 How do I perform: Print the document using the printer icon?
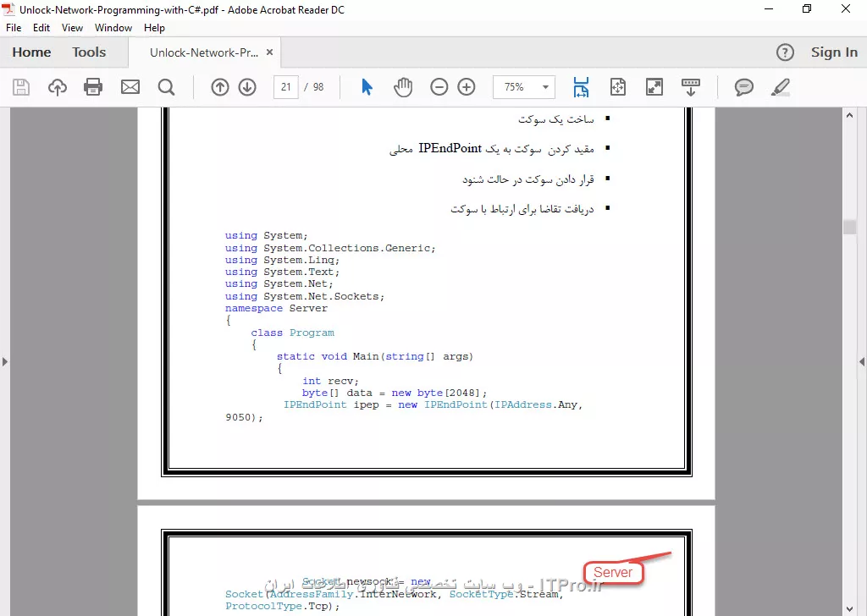coord(93,87)
